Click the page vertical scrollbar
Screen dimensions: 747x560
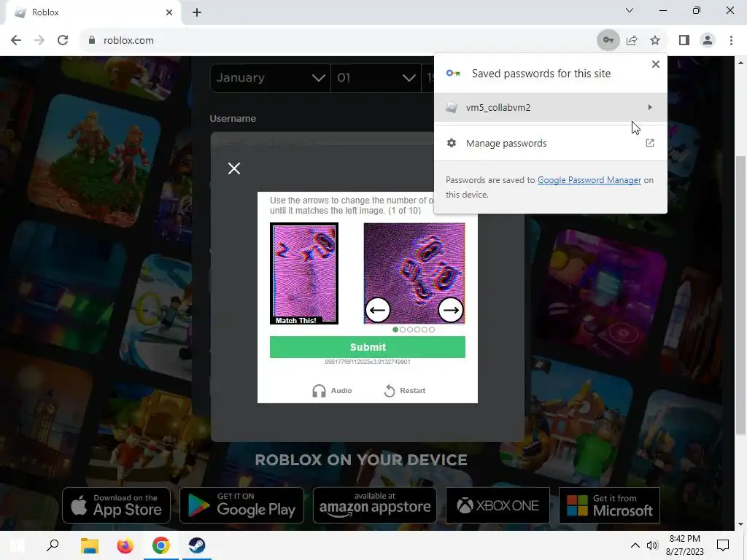coord(741,295)
